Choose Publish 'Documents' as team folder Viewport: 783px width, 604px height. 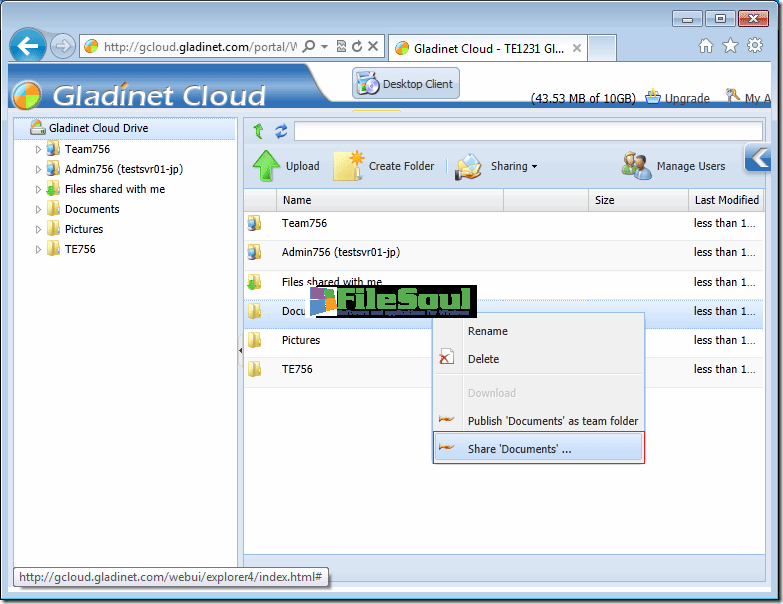pos(552,421)
